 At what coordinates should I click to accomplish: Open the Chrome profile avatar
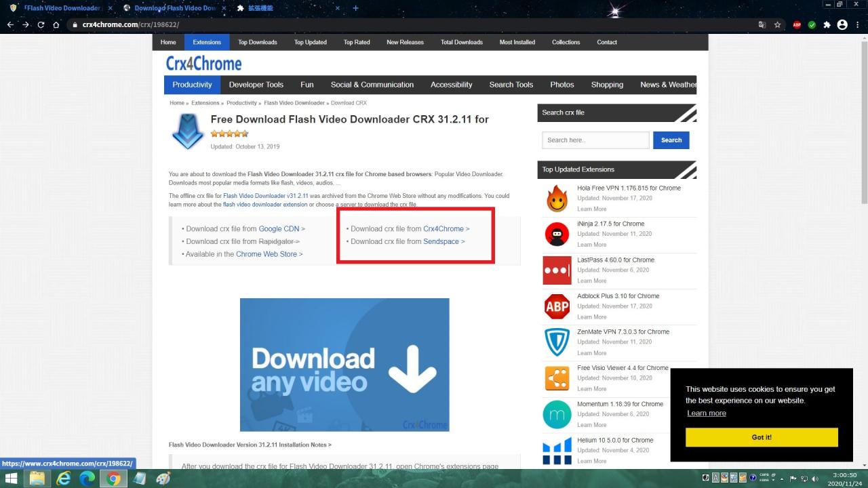[842, 24]
